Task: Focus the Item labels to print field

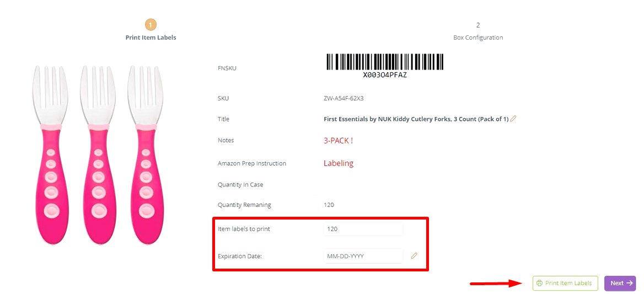Action: (x=363, y=229)
